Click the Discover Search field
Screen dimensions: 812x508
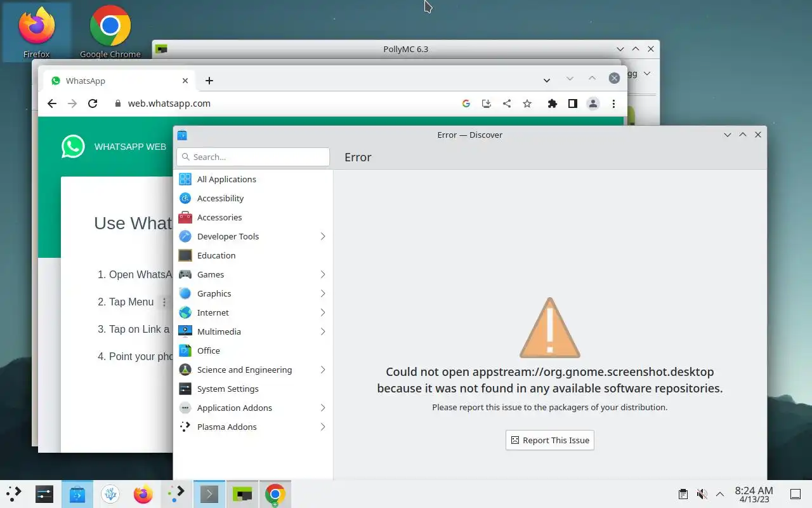coord(253,157)
